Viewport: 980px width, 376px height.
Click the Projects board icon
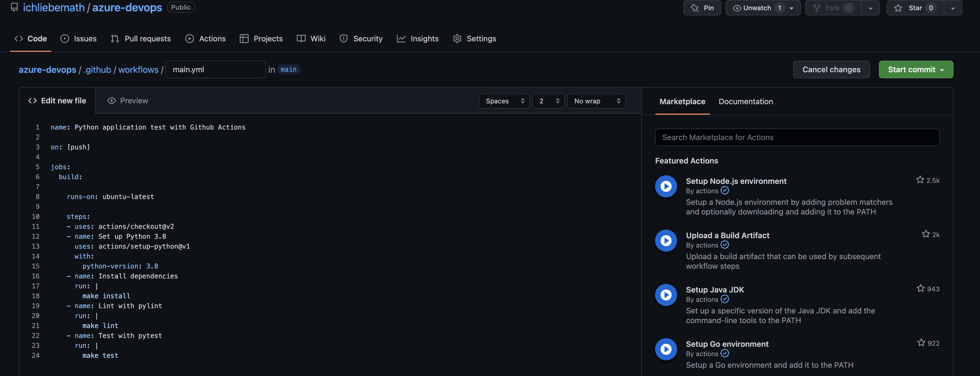[x=244, y=38]
